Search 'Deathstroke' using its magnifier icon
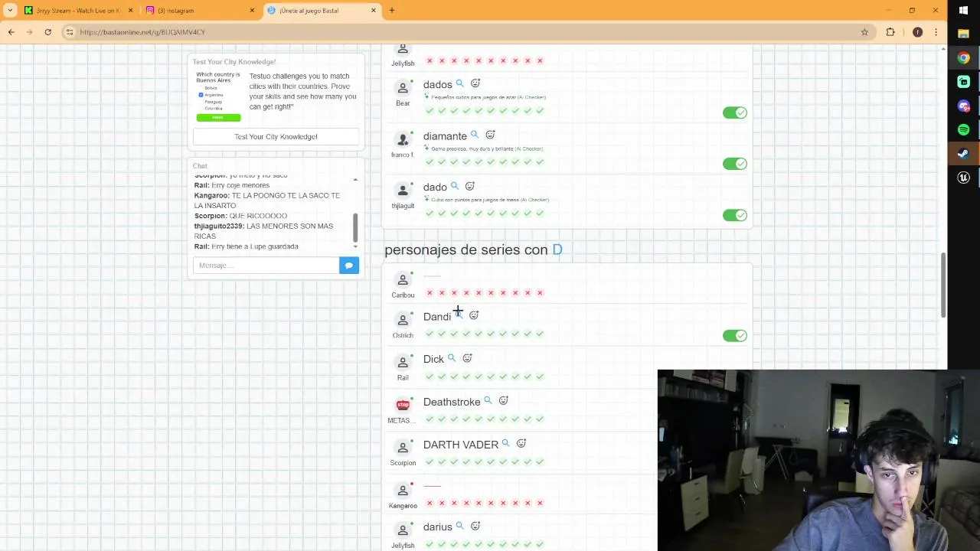This screenshot has width=980, height=551. tap(488, 401)
